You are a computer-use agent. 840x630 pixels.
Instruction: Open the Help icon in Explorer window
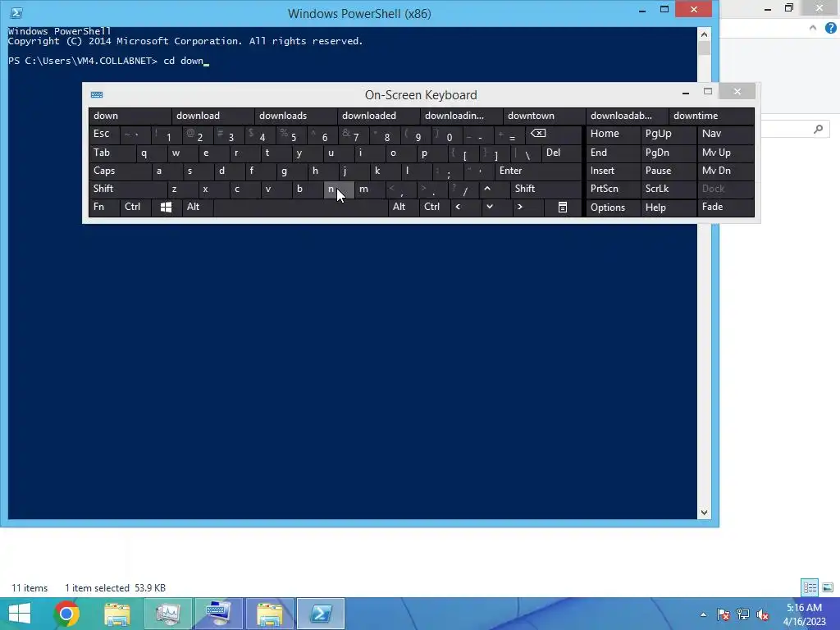[x=830, y=29]
